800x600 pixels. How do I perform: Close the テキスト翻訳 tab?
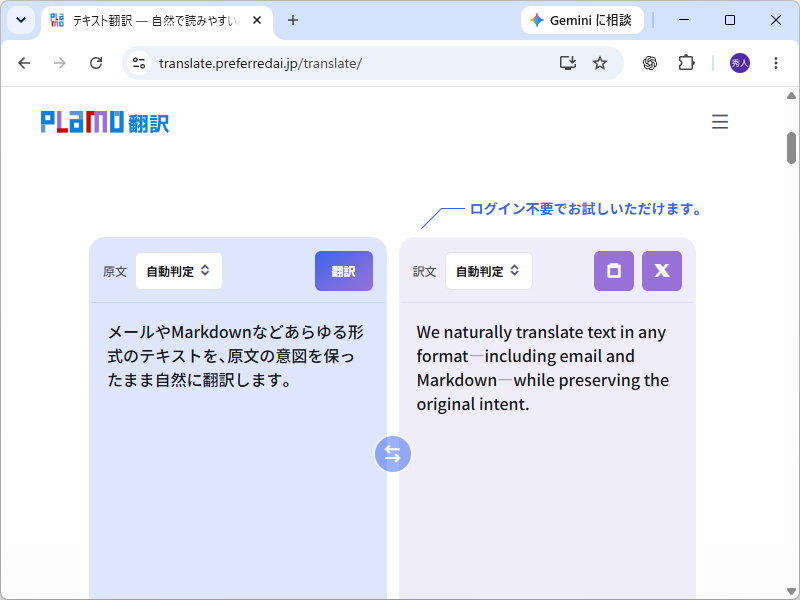point(257,20)
